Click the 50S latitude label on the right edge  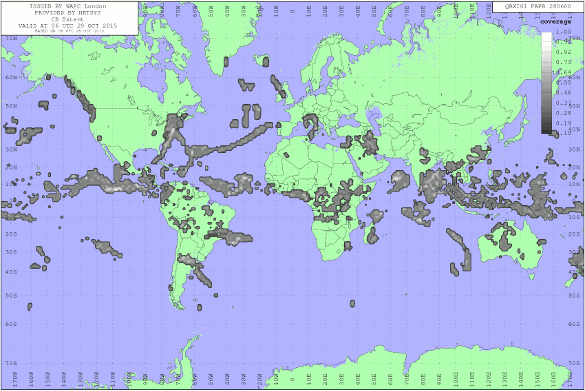click(574, 295)
